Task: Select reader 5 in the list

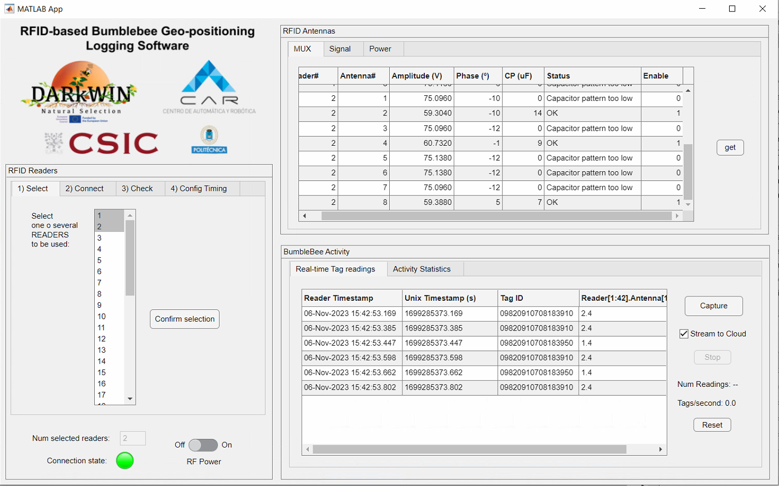Action: 99,260
